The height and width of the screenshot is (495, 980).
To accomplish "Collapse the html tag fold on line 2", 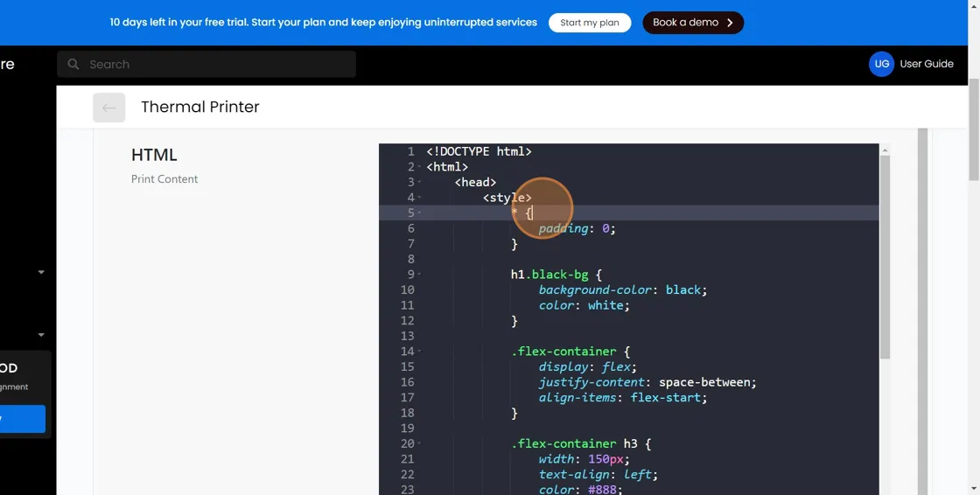I will (x=419, y=167).
